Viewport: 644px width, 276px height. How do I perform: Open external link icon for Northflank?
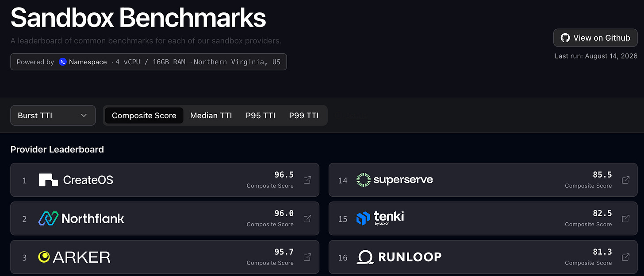click(x=307, y=218)
